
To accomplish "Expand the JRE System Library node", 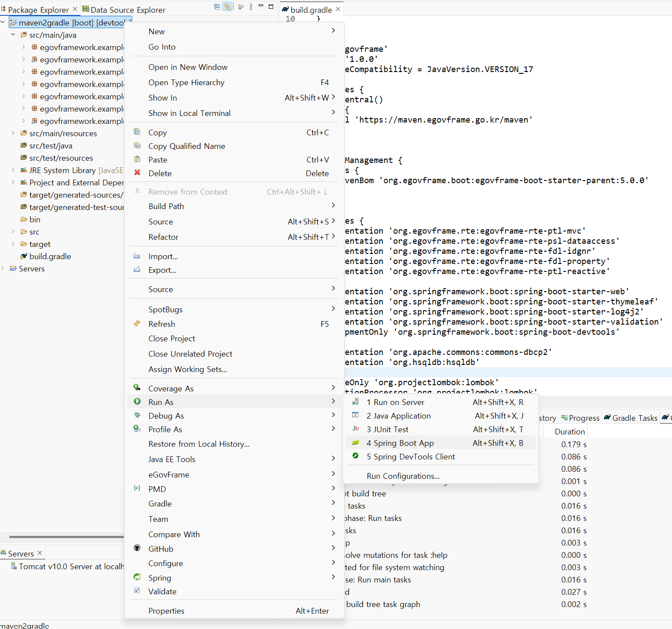I will [13, 170].
